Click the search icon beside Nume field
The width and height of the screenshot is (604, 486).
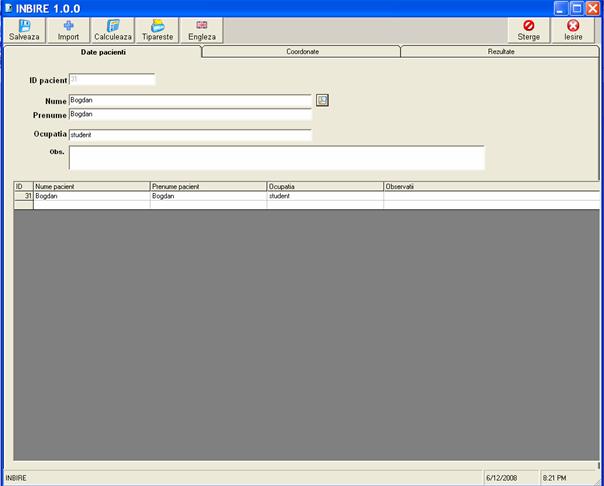tap(322, 100)
